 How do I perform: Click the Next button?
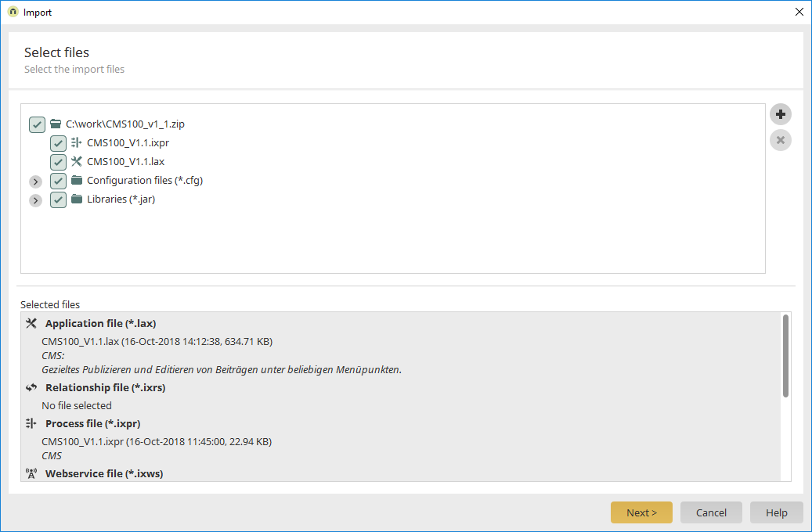click(641, 512)
